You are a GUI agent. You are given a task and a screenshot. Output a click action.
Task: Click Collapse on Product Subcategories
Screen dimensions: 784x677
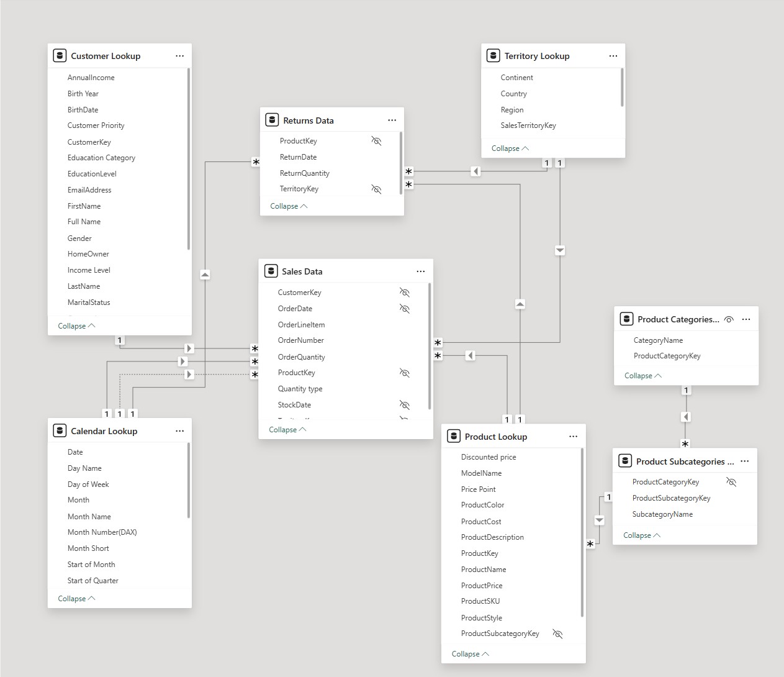tap(641, 535)
